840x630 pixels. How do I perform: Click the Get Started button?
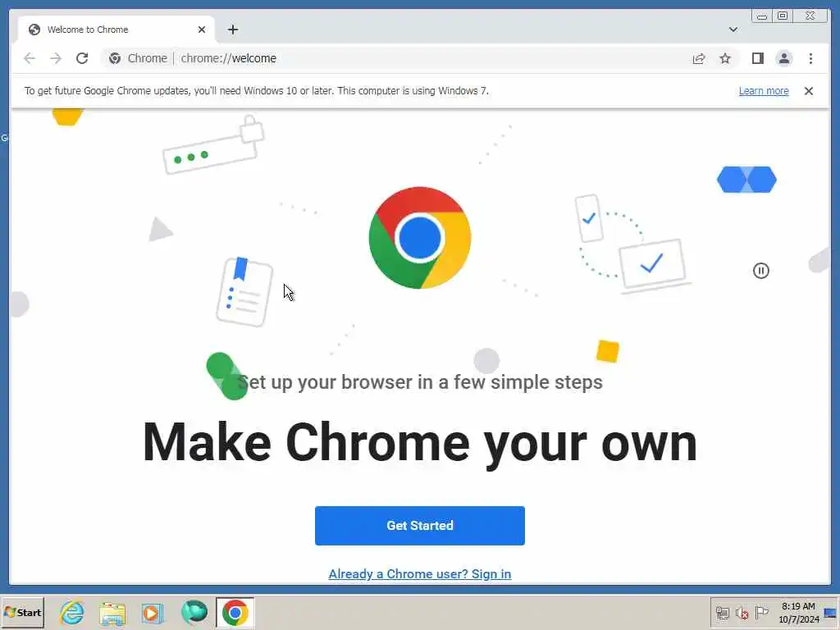419,526
